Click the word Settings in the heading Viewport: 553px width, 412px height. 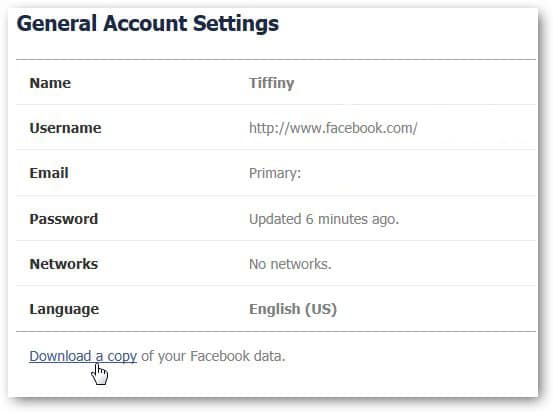coord(236,24)
